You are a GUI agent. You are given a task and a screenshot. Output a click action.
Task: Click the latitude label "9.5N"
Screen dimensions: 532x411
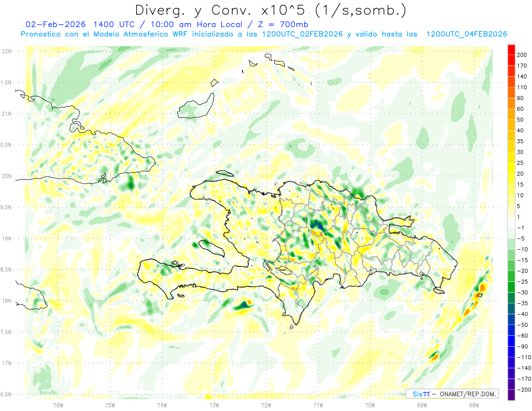pos(6,207)
